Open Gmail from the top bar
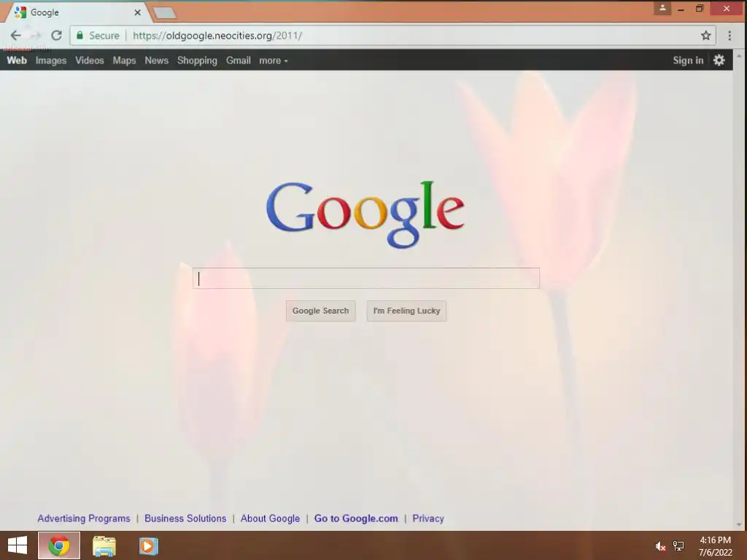Image resolution: width=747 pixels, height=560 pixels. click(239, 61)
